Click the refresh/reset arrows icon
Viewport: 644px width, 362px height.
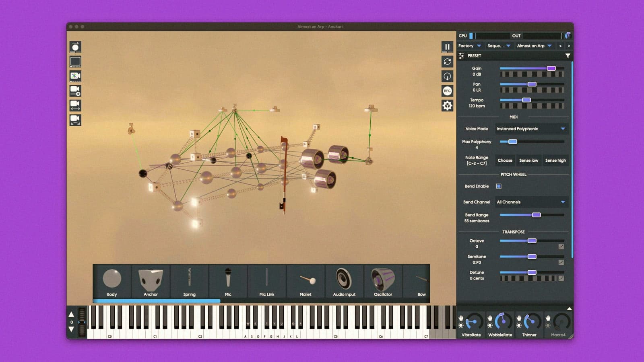tap(447, 62)
